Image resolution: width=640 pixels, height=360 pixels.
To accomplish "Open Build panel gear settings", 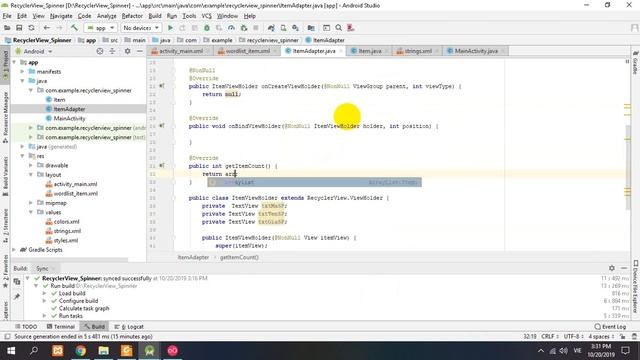I will click(x=611, y=268).
